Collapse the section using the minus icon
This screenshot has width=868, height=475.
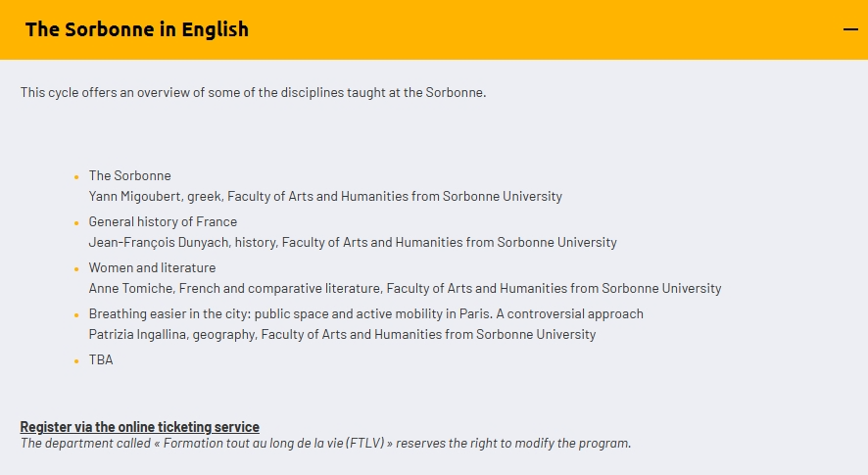(849, 29)
